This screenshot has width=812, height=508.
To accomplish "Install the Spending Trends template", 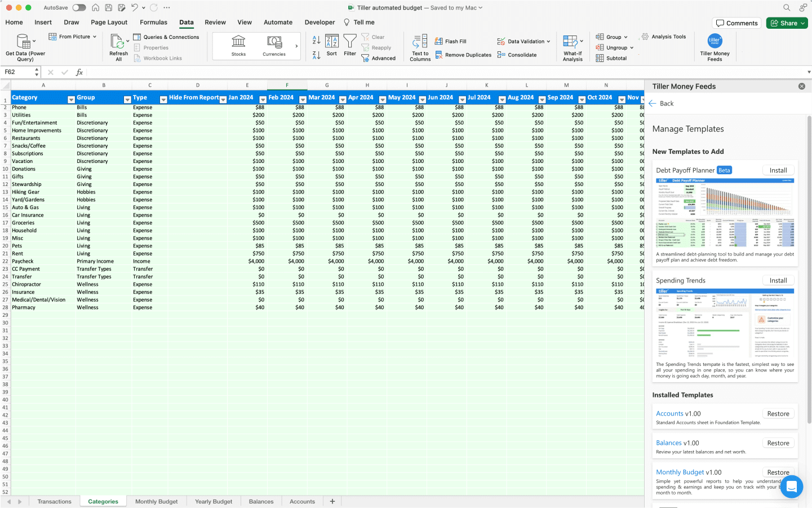I will click(778, 280).
